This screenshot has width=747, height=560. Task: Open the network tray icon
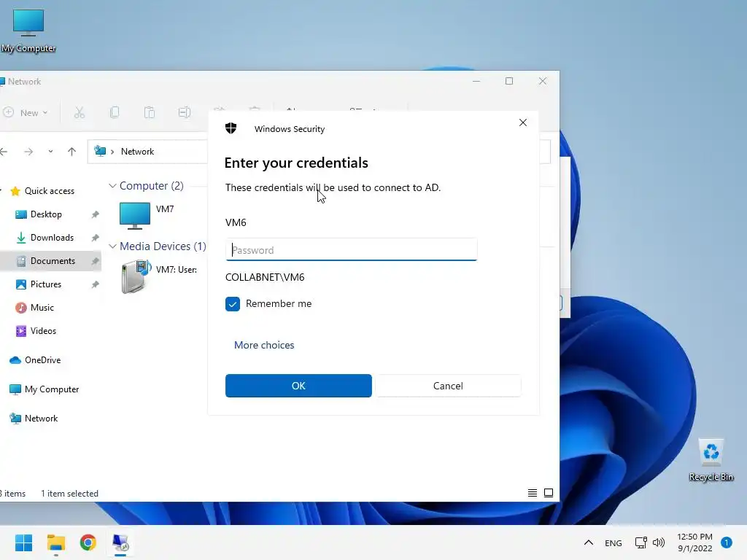(640, 542)
